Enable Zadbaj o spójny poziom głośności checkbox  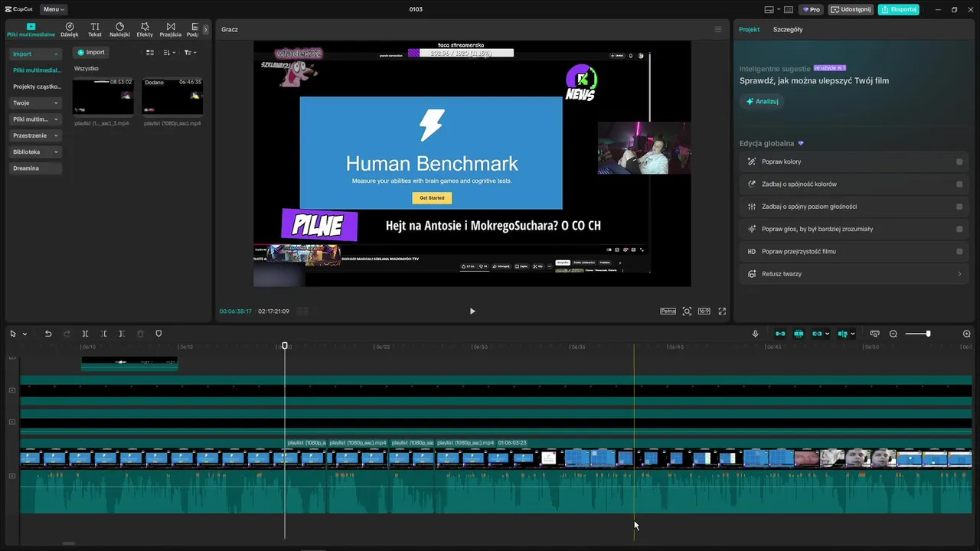click(x=959, y=207)
